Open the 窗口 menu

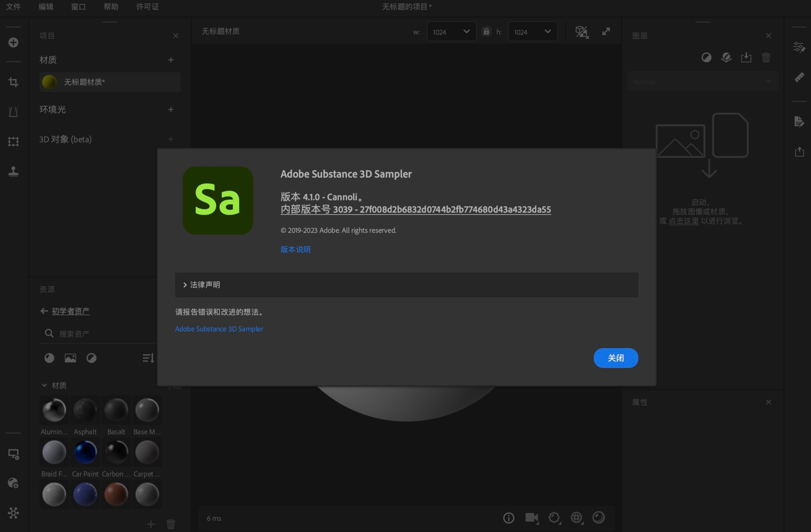point(78,7)
